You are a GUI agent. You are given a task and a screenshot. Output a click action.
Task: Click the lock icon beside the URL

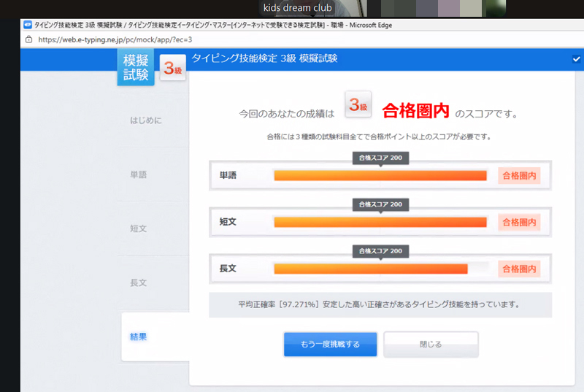coord(28,39)
